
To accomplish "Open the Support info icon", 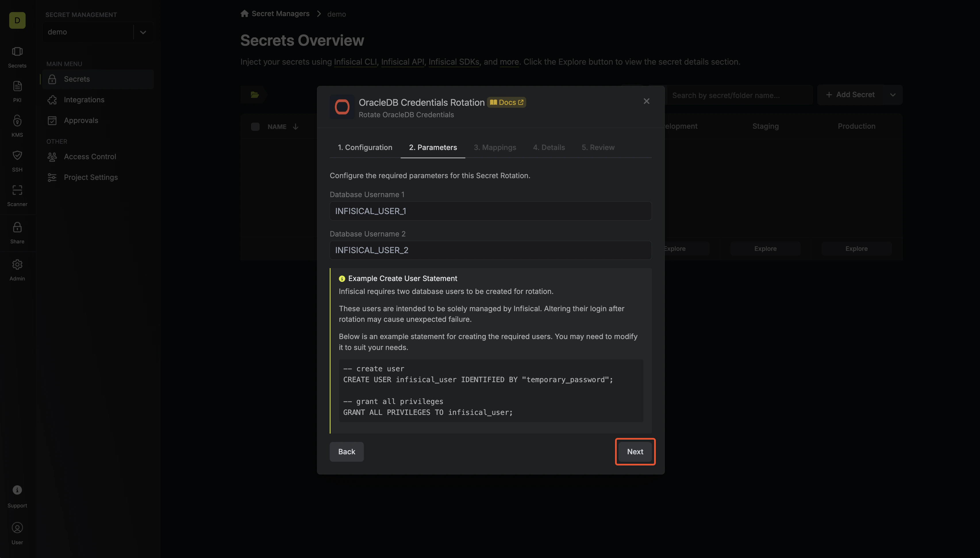I will pos(17,490).
